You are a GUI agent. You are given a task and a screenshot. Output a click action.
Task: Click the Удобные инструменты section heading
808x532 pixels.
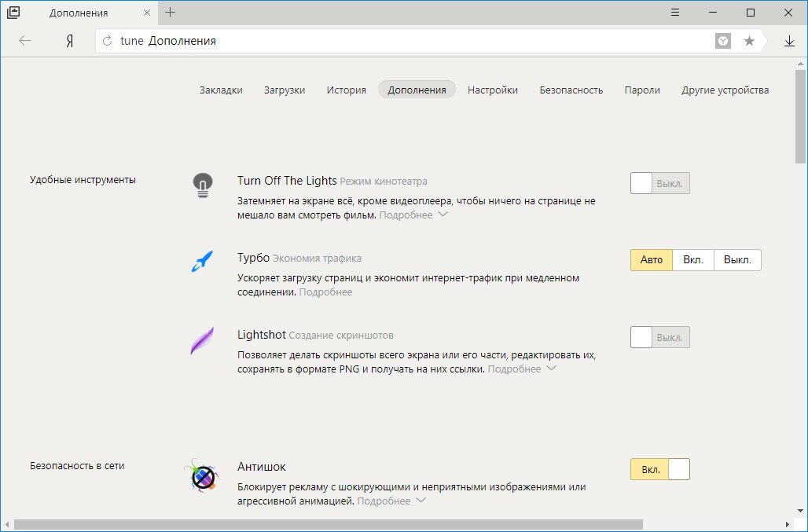click(83, 180)
